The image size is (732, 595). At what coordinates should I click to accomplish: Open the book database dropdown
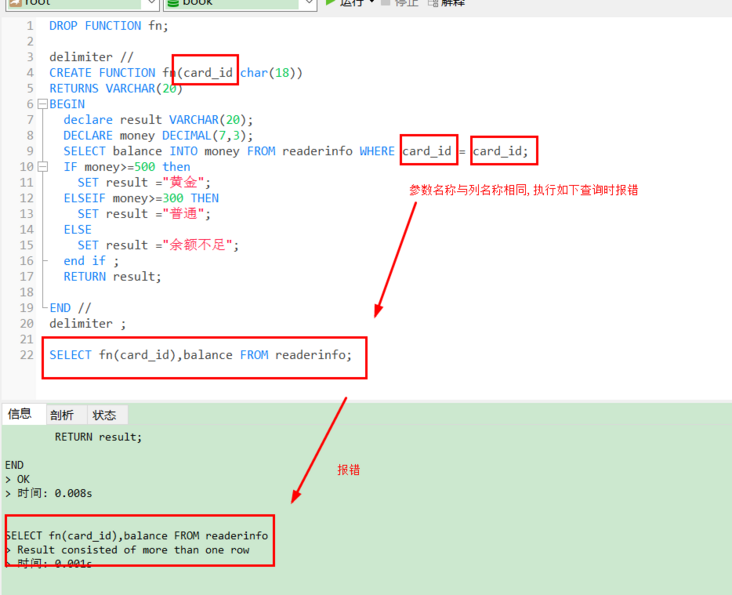coord(308,3)
